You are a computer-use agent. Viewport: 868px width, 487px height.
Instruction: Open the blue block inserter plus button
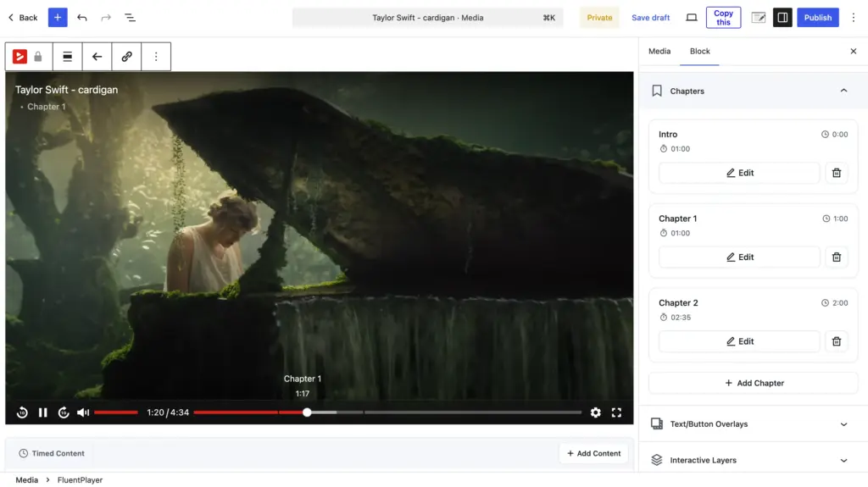click(x=58, y=18)
